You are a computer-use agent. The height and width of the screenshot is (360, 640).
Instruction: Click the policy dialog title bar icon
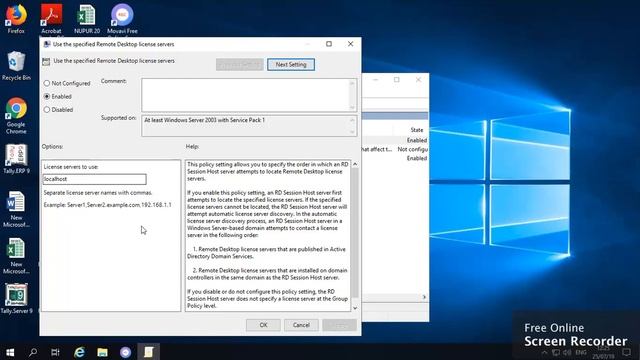47,44
